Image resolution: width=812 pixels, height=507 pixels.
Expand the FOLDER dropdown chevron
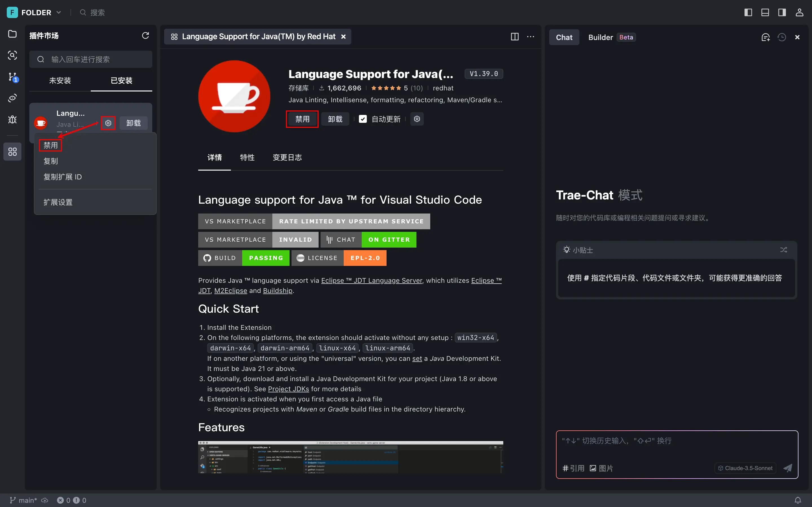click(x=59, y=12)
